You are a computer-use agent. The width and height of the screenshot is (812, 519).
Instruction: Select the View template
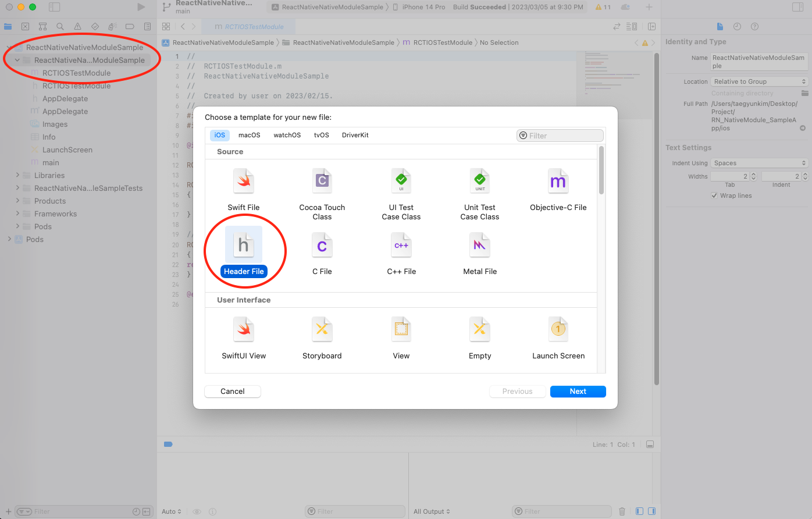click(401, 337)
